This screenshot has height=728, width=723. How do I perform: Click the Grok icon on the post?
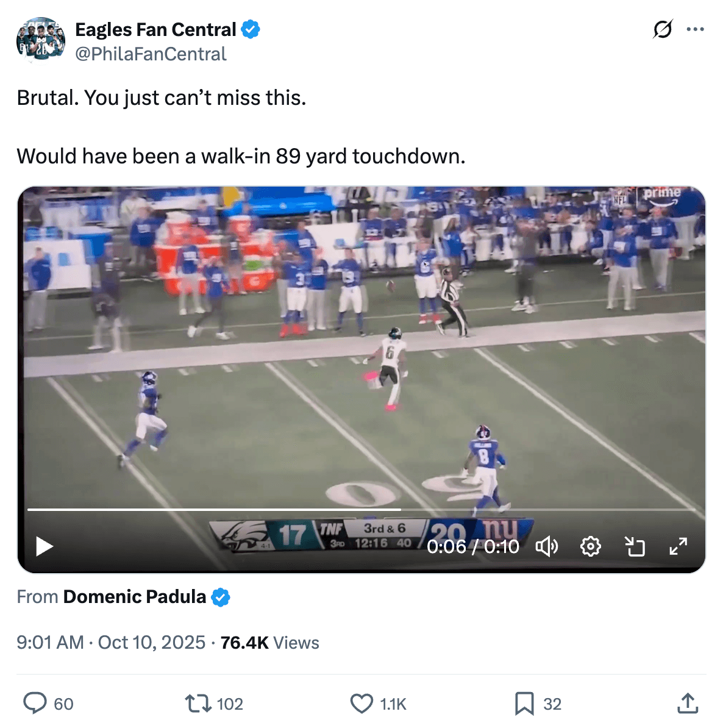[662, 29]
